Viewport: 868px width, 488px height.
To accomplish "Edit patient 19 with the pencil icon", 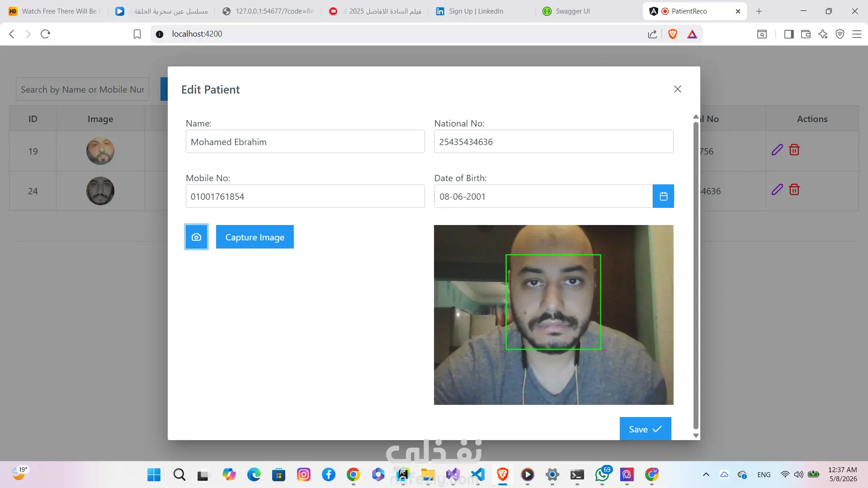I will pyautogui.click(x=777, y=150).
